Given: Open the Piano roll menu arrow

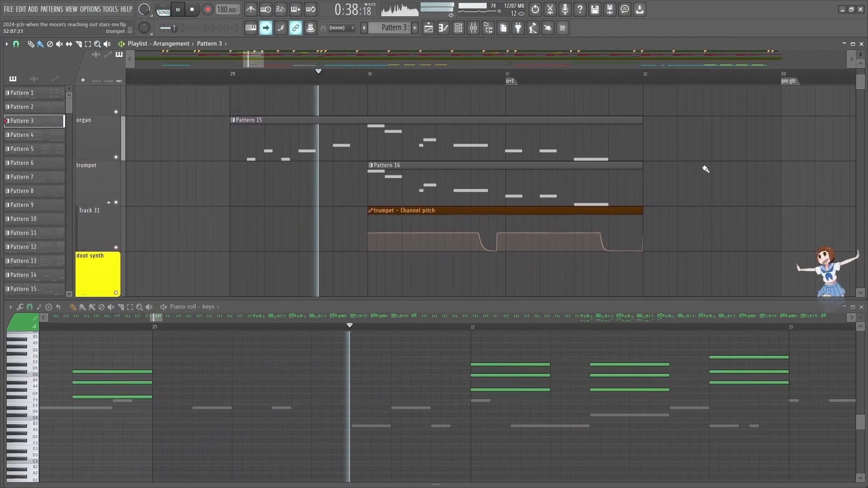Looking at the screenshot, I should pos(10,307).
